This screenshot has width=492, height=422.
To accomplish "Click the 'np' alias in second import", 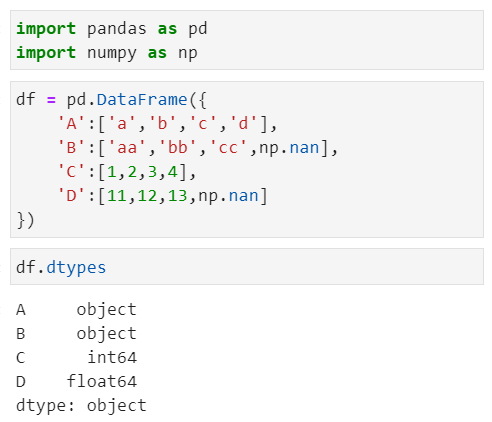I will pos(188,54).
